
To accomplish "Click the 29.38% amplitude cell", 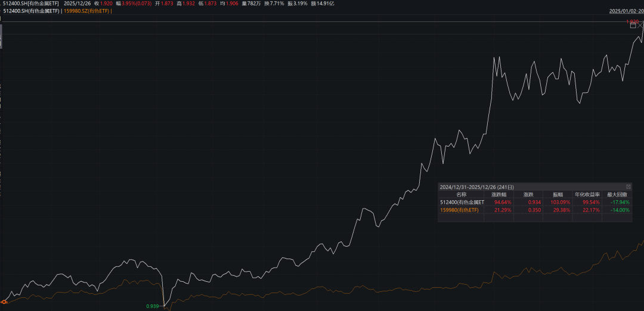I will coord(562,210).
